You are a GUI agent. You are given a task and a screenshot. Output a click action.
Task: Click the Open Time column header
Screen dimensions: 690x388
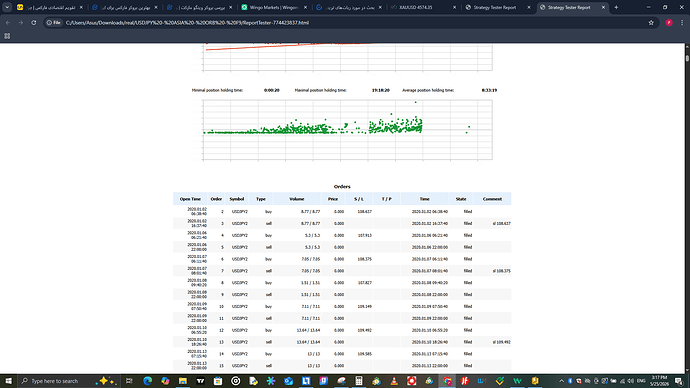[x=190, y=199]
